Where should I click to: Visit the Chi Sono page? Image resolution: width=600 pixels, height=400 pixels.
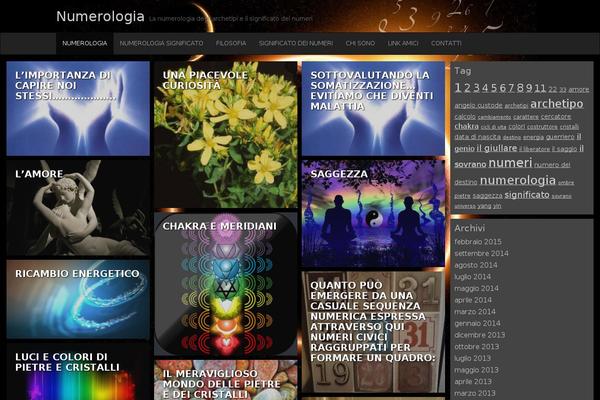click(x=360, y=43)
